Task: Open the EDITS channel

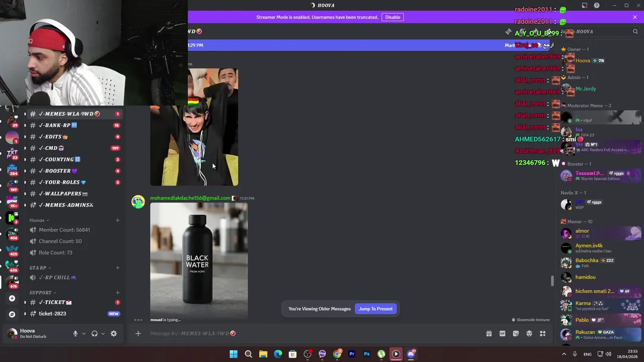Action: click(74, 137)
